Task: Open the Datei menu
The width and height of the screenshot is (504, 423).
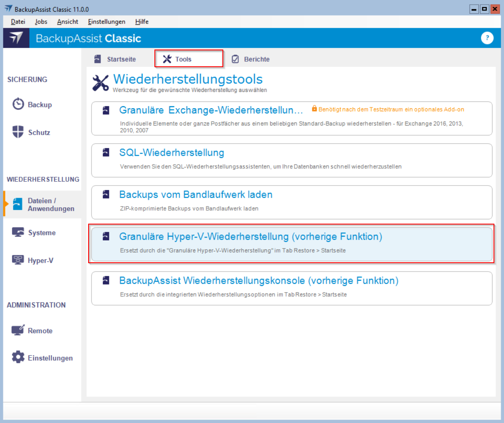Action: click(x=18, y=22)
